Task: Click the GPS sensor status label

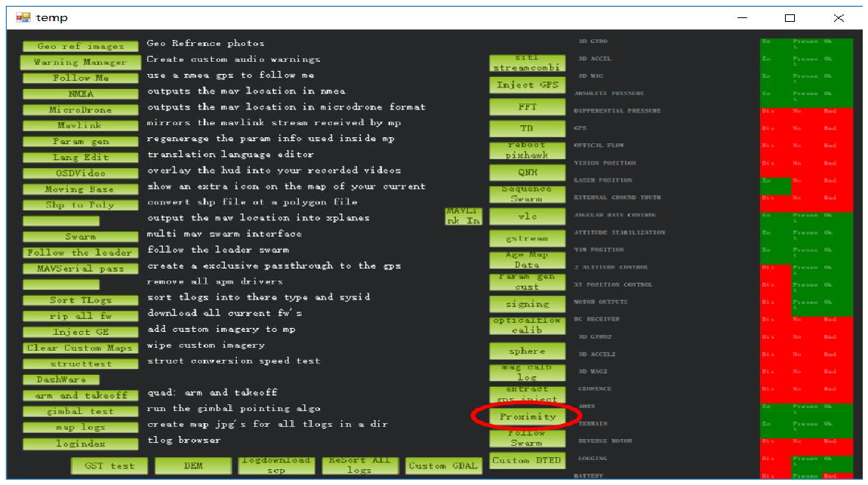Action: pyautogui.click(x=580, y=127)
